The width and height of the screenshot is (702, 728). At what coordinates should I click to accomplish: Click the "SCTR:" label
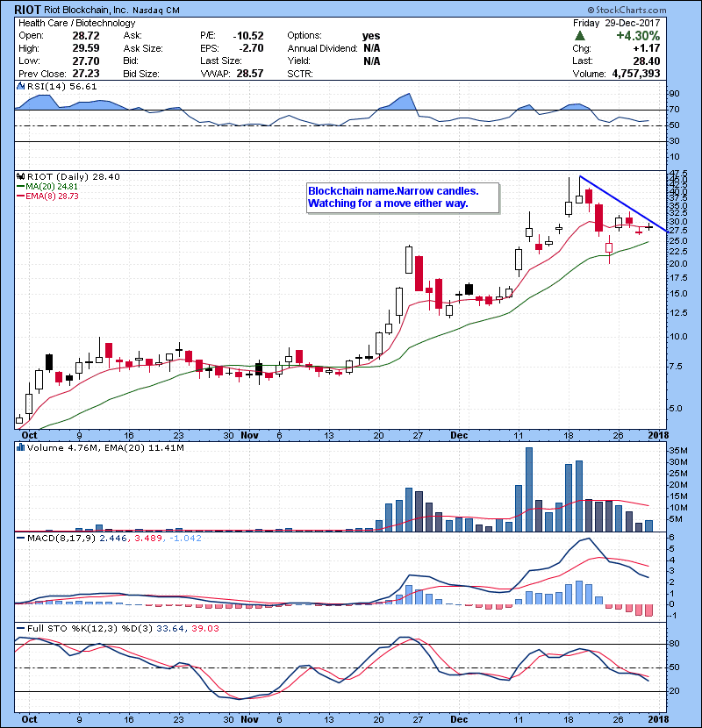coord(300,74)
